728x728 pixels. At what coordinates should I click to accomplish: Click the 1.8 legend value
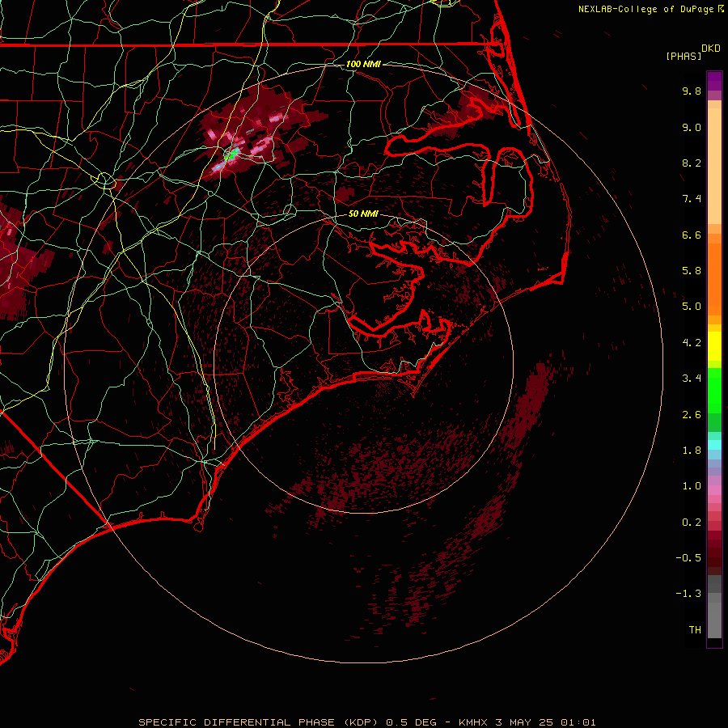pos(692,451)
